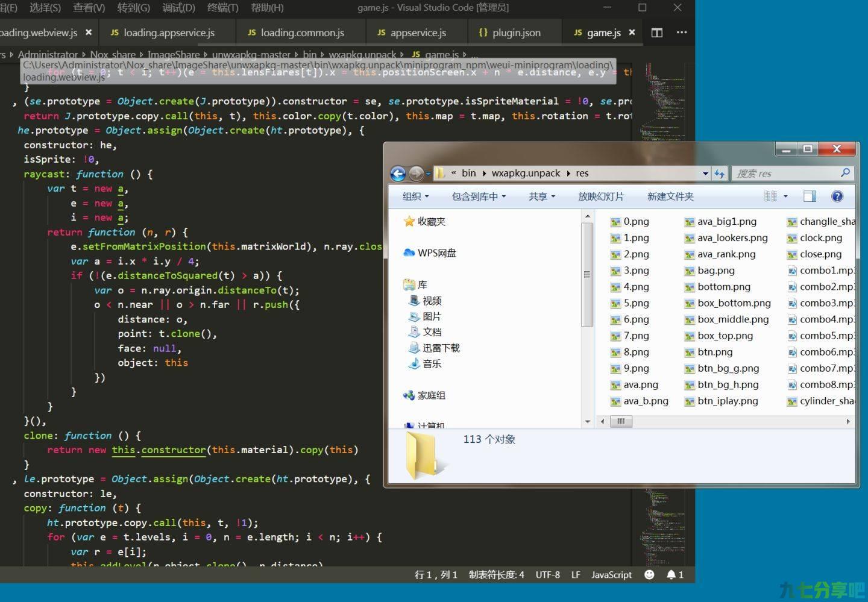Select the 图片 library
Screen dimensions: 868x602
click(x=426, y=316)
